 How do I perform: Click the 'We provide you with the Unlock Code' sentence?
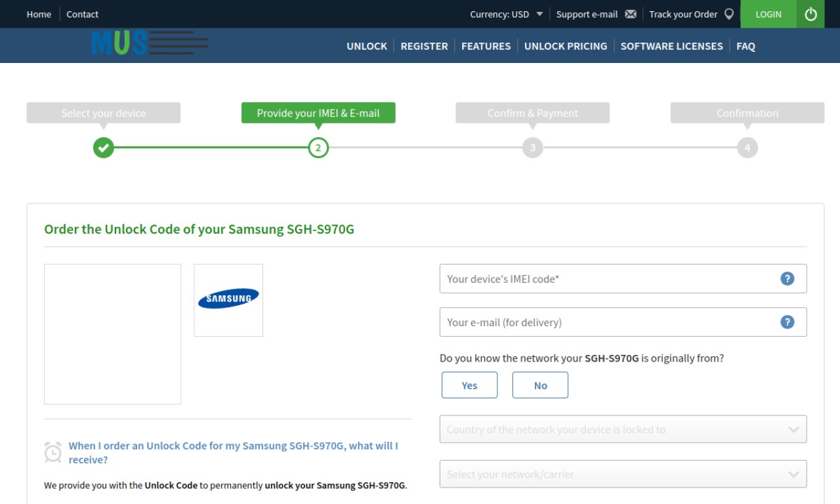click(x=226, y=486)
